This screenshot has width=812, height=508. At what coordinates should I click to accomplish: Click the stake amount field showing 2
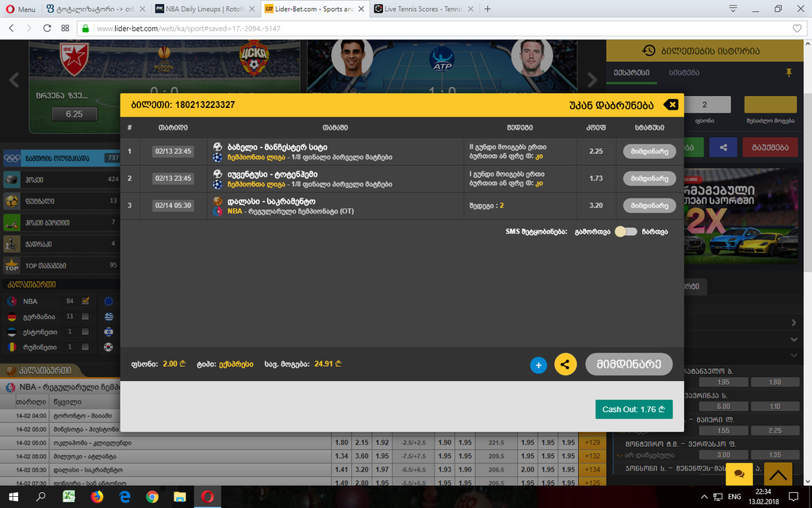704,105
